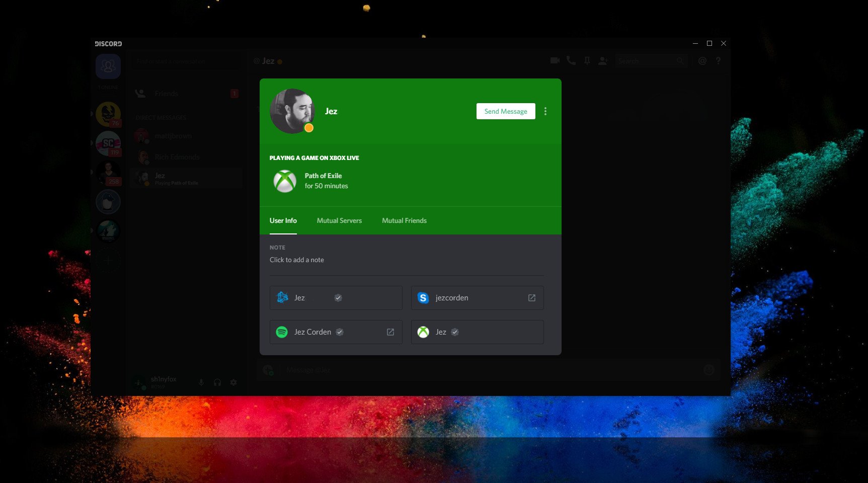Open the Mutual Servers tab
Image resolution: width=868 pixels, height=483 pixels.
tap(339, 220)
